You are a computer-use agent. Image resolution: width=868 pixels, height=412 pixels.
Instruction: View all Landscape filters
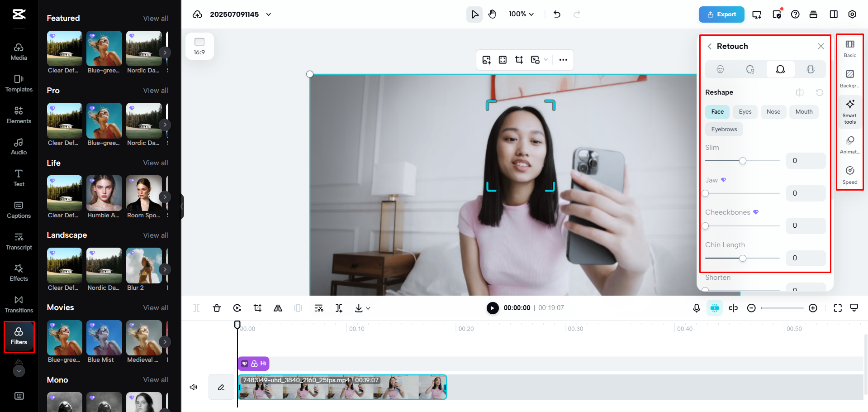[156, 235]
